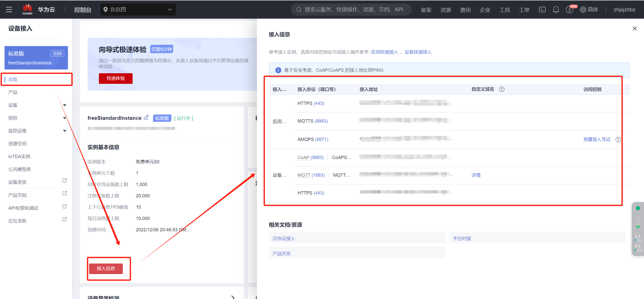Click help icon beside 预置接入凭证

(618, 139)
